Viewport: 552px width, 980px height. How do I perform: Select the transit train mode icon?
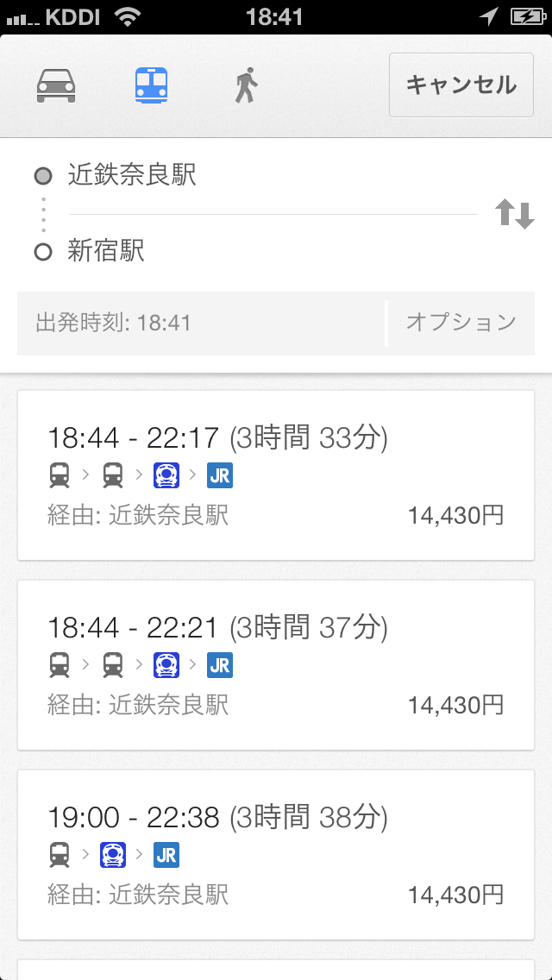[151, 85]
